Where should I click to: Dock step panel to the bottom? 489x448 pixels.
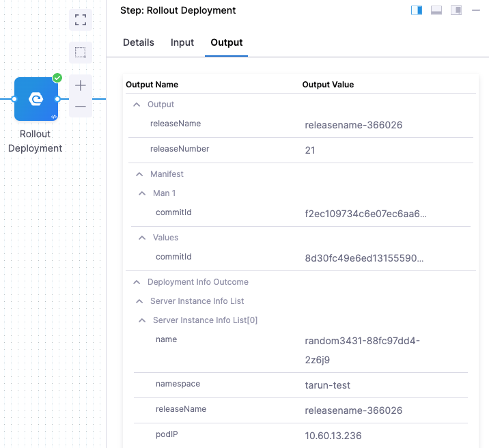point(436,10)
